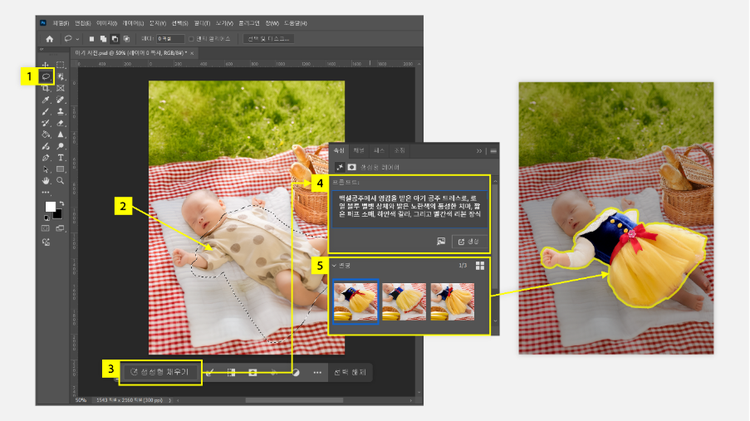This screenshot has height=421, width=750.
Task: Close the document tab
Action: pyautogui.click(x=192, y=53)
